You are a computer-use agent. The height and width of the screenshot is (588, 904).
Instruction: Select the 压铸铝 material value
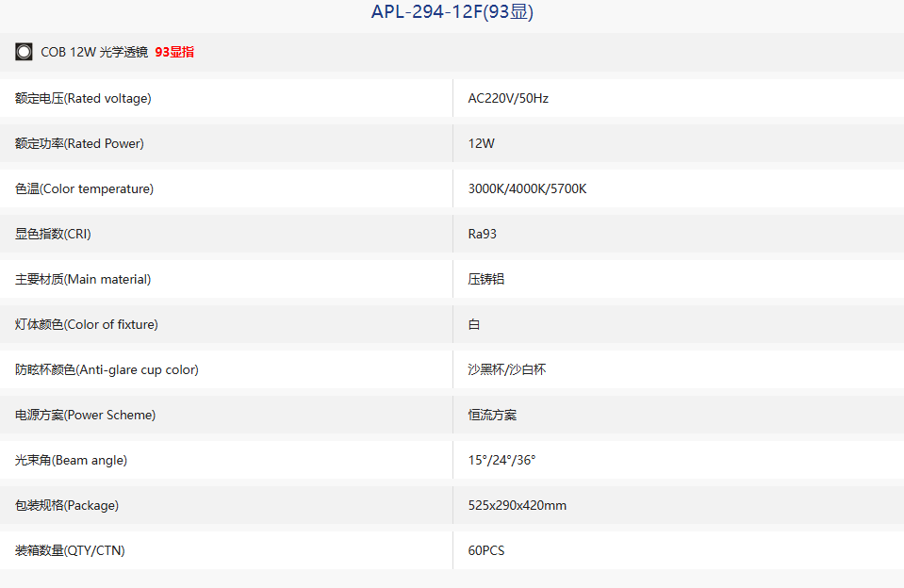(486, 279)
